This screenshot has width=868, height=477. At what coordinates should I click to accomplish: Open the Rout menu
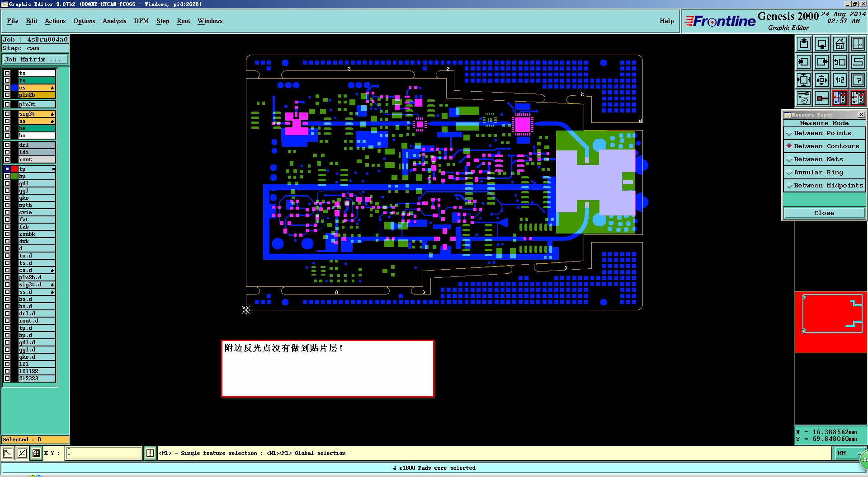tap(184, 21)
